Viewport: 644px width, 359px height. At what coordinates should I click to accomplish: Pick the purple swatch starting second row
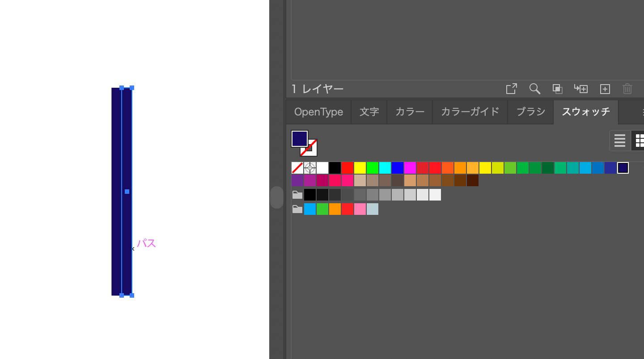[x=297, y=180]
